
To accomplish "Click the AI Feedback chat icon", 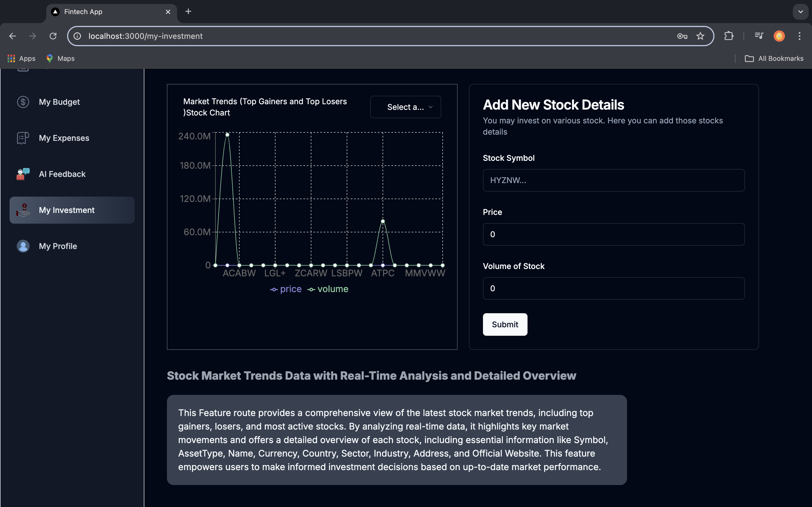I will click(23, 174).
